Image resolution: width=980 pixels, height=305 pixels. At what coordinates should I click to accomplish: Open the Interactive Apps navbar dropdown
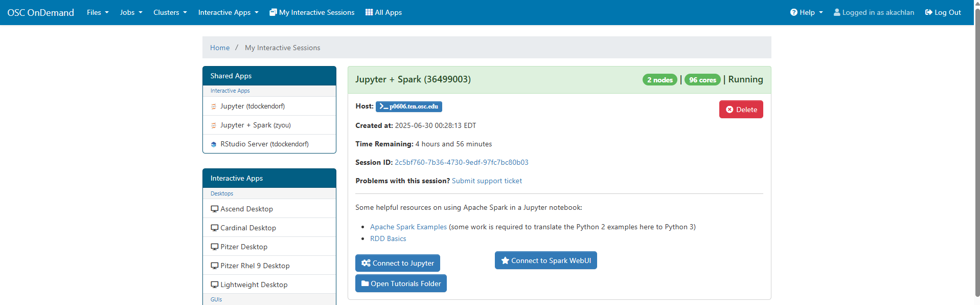pos(228,12)
